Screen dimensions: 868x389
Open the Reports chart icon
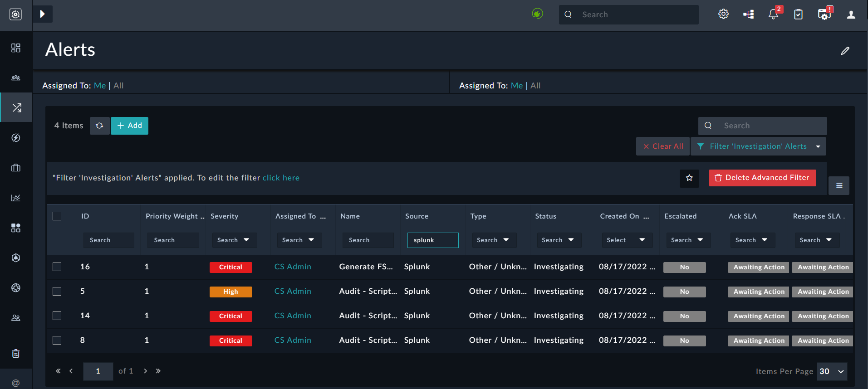click(x=16, y=198)
